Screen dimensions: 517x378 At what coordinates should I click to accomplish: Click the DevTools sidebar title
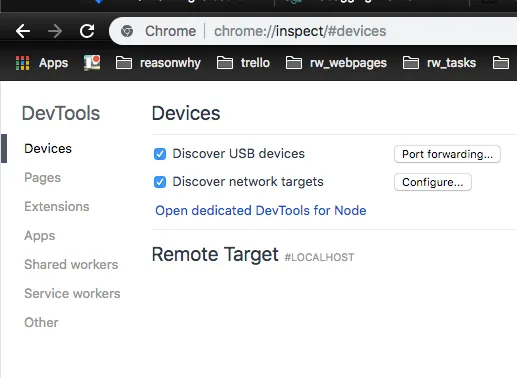61,113
